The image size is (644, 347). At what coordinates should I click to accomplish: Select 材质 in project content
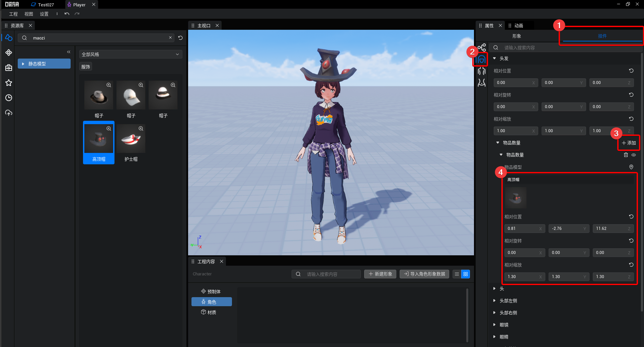(x=212, y=312)
